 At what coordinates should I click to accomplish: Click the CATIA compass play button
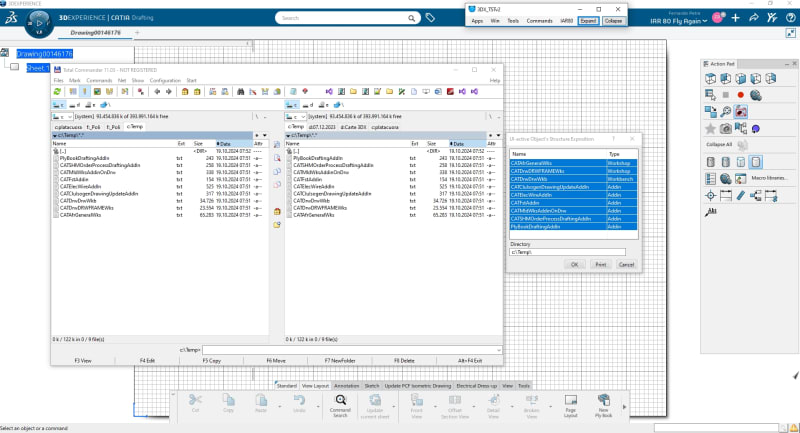point(39,23)
